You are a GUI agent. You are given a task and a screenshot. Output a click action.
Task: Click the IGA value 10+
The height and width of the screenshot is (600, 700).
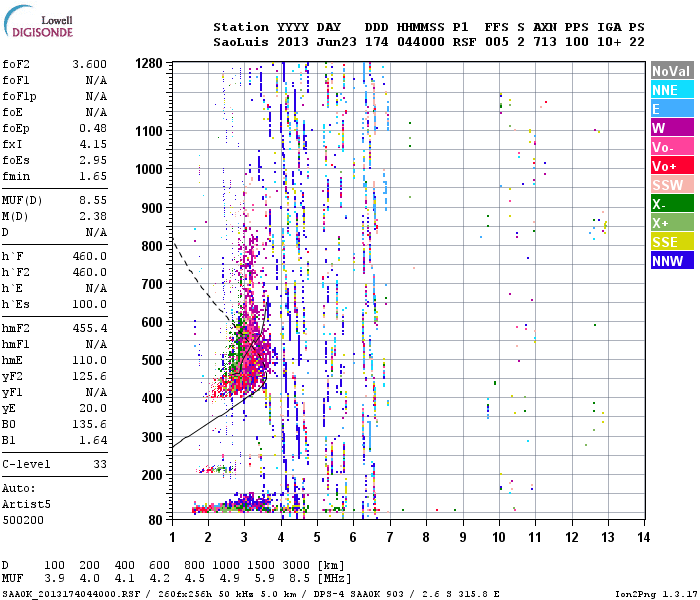(x=609, y=42)
